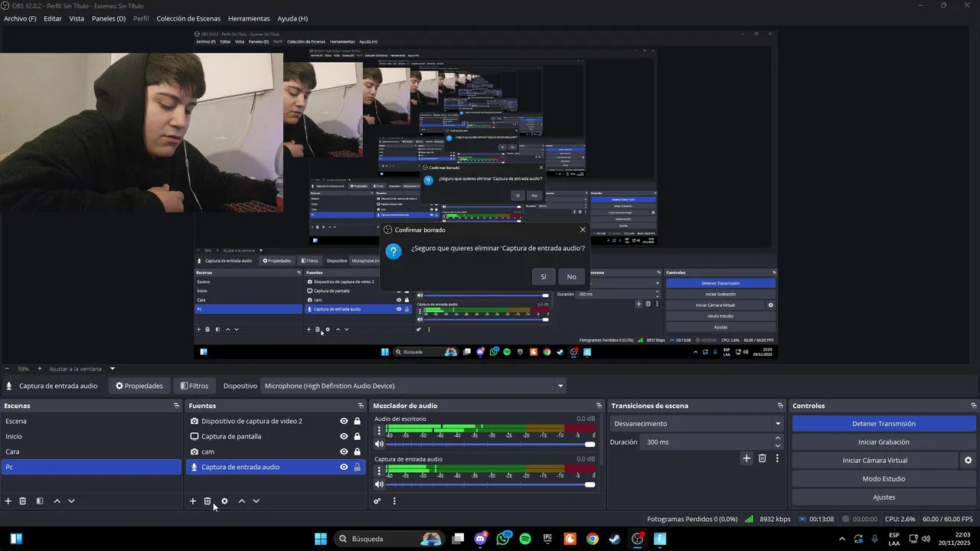Open virtual camera settings gear
Viewport: 980px width, 551px height.
pos(968,461)
